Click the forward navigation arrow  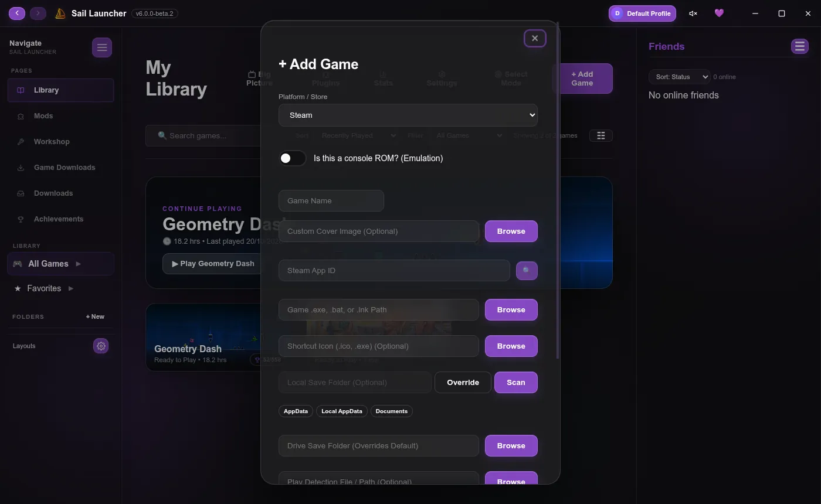(38, 13)
